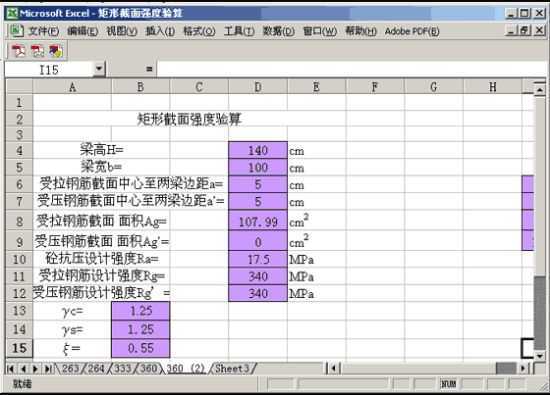Open the 视图(V) menu
The height and width of the screenshot is (395, 550).
(x=122, y=32)
